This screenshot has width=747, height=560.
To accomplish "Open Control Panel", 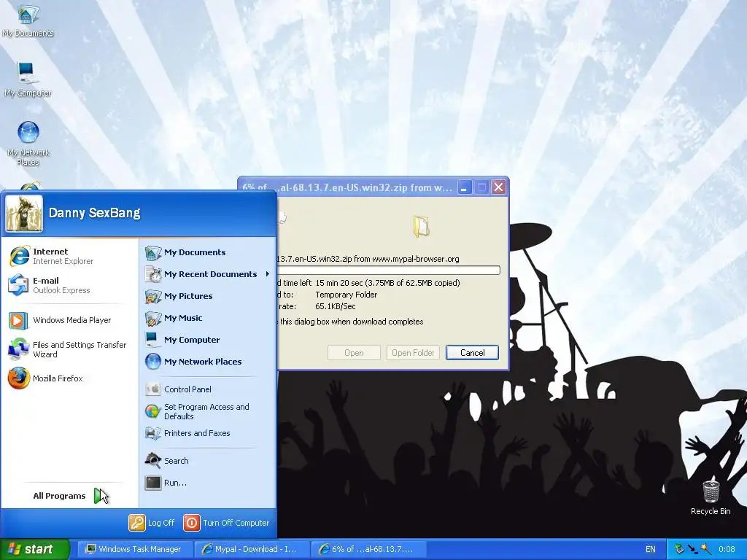I will [208, 389].
